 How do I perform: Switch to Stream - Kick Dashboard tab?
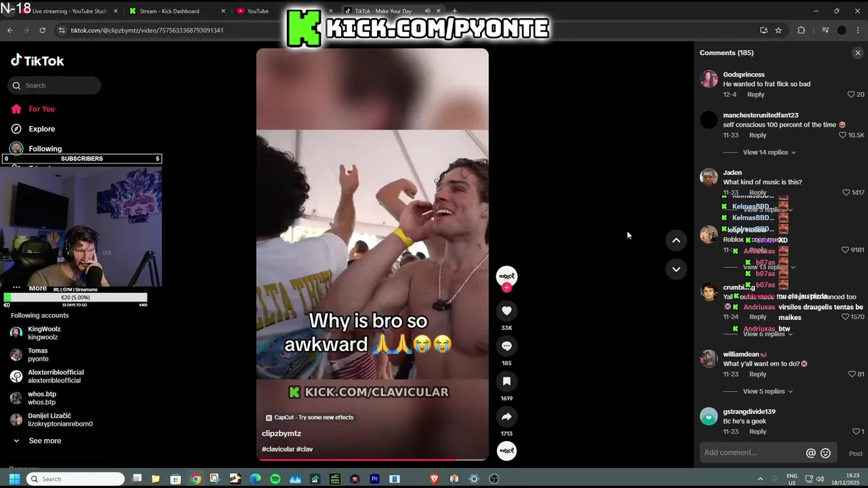point(176,11)
